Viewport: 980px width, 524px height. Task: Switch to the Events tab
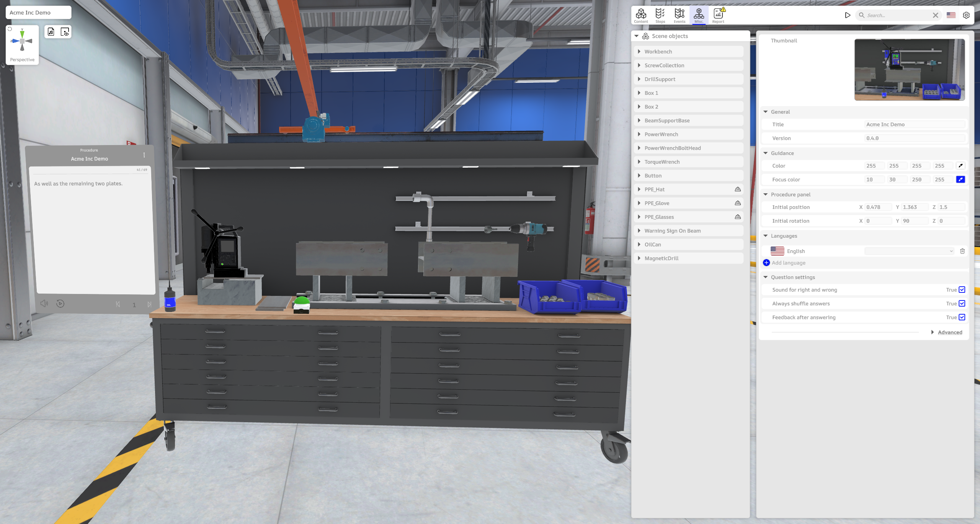click(x=679, y=15)
